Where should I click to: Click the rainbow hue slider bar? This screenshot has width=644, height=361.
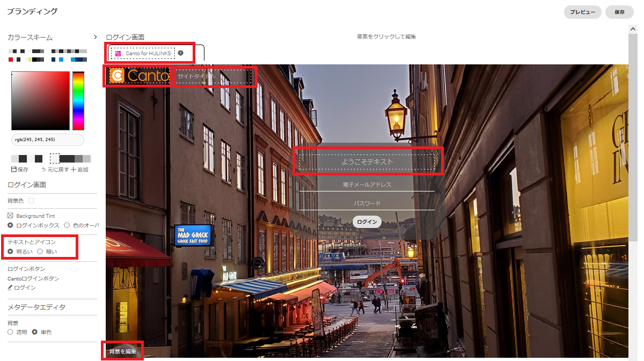coord(78,100)
